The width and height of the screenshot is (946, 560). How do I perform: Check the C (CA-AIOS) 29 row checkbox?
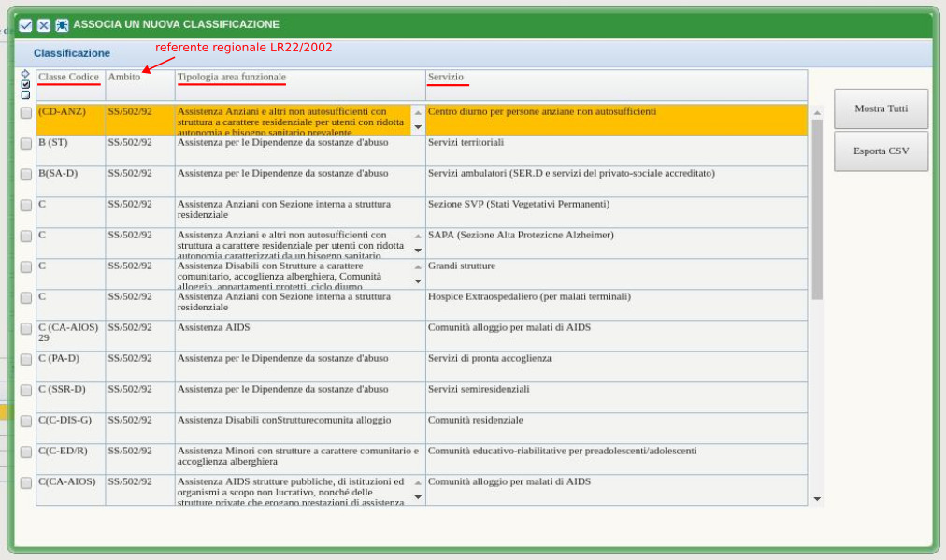point(26,328)
